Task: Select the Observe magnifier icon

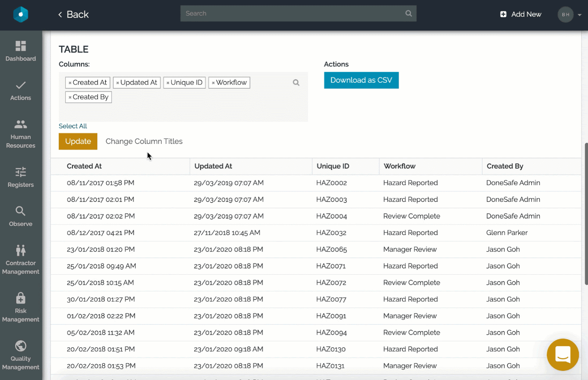Action: pyautogui.click(x=21, y=211)
